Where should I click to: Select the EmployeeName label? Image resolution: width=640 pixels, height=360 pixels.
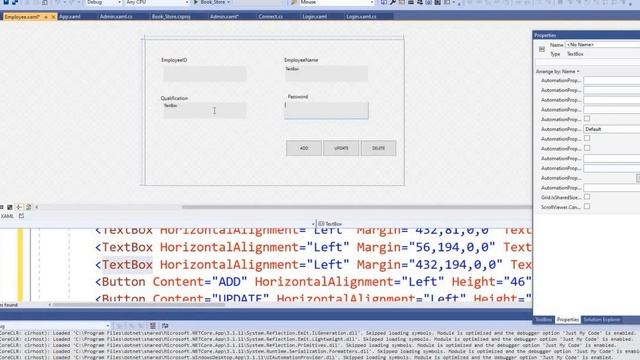(x=301, y=60)
